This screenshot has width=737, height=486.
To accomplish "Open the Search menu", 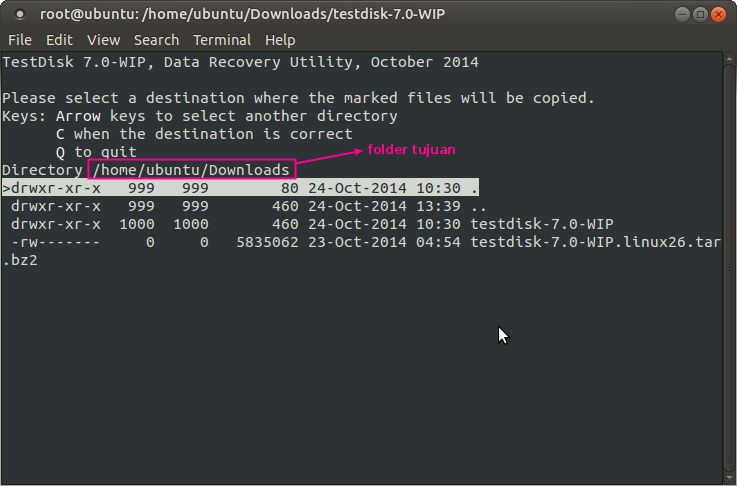I will pos(156,40).
